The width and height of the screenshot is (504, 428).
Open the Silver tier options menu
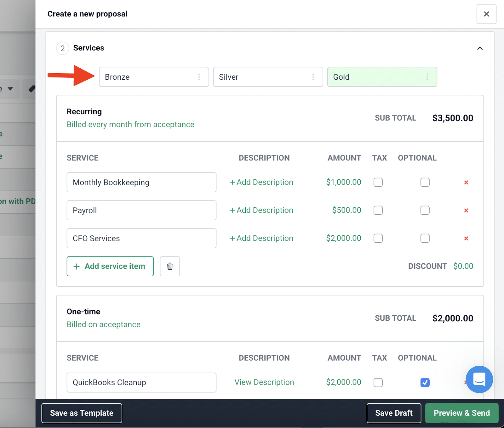[x=313, y=77]
